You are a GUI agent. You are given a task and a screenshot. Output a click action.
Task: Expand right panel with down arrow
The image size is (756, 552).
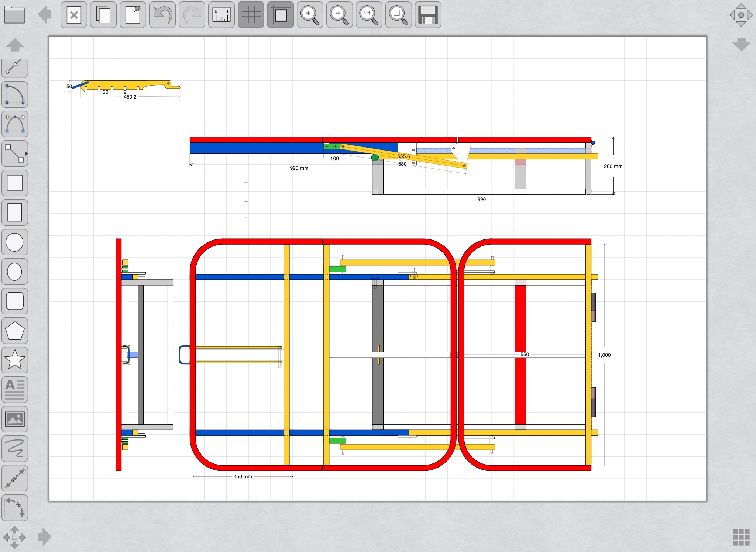[x=741, y=44]
